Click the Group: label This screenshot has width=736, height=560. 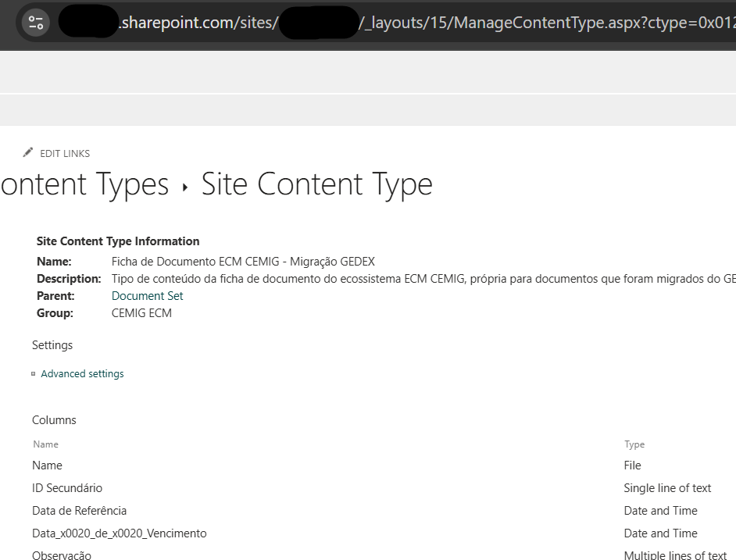point(55,313)
